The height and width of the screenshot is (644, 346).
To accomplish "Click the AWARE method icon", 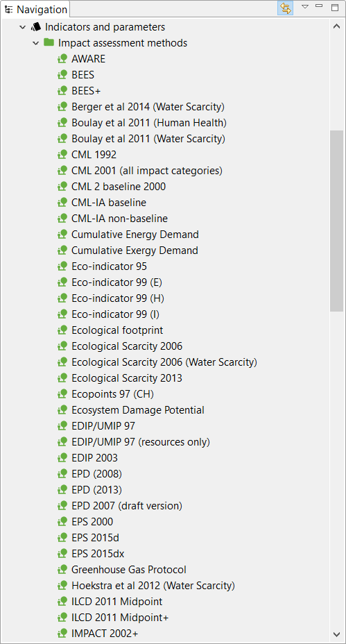I will click(62, 59).
